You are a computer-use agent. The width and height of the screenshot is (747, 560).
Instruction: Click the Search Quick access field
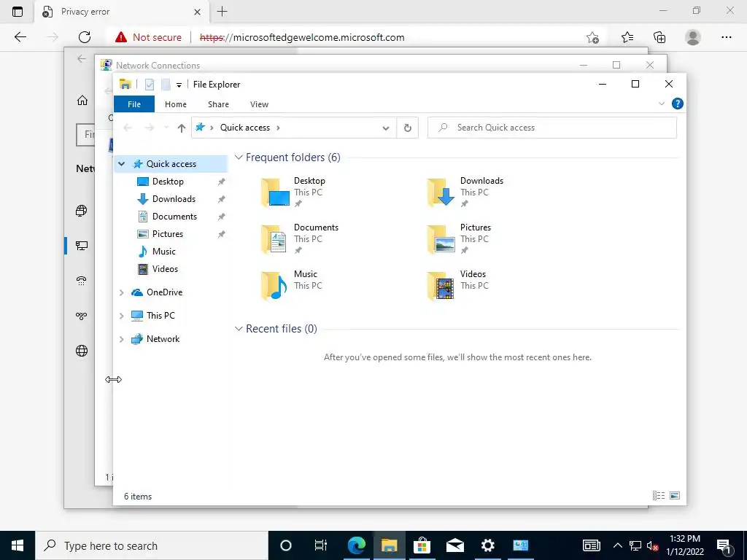point(552,128)
